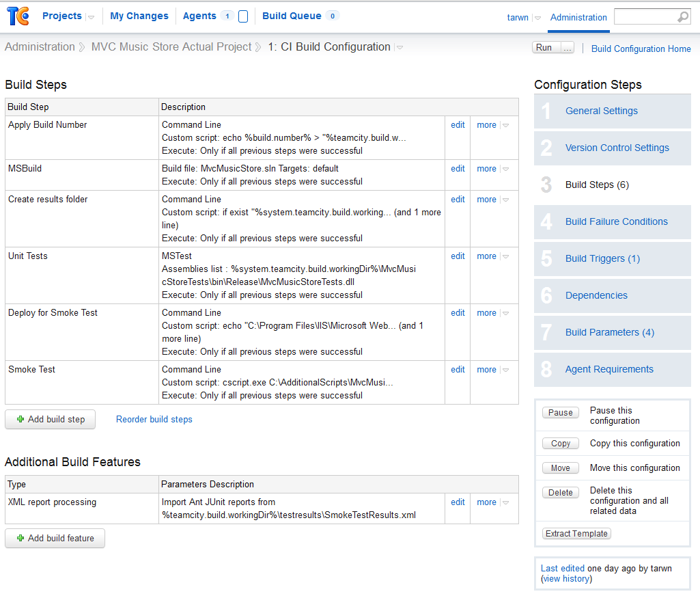
Task: Open Build Configuration Home link
Action: pyautogui.click(x=641, y=49)
